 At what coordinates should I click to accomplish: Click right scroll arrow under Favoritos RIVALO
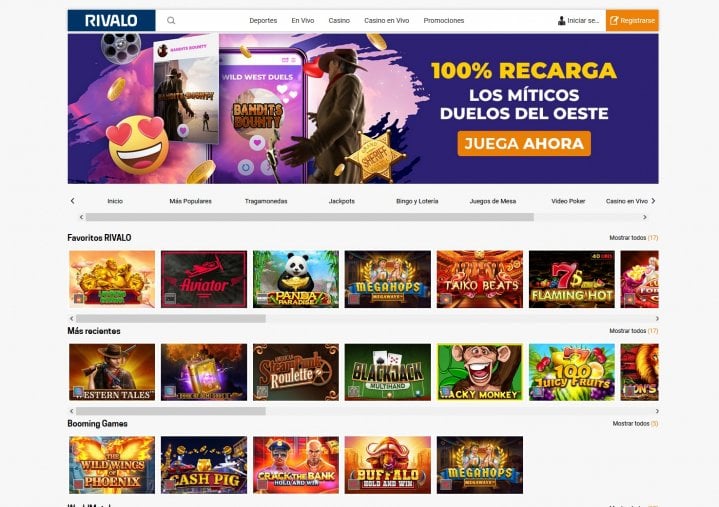[x=657, y=318]
